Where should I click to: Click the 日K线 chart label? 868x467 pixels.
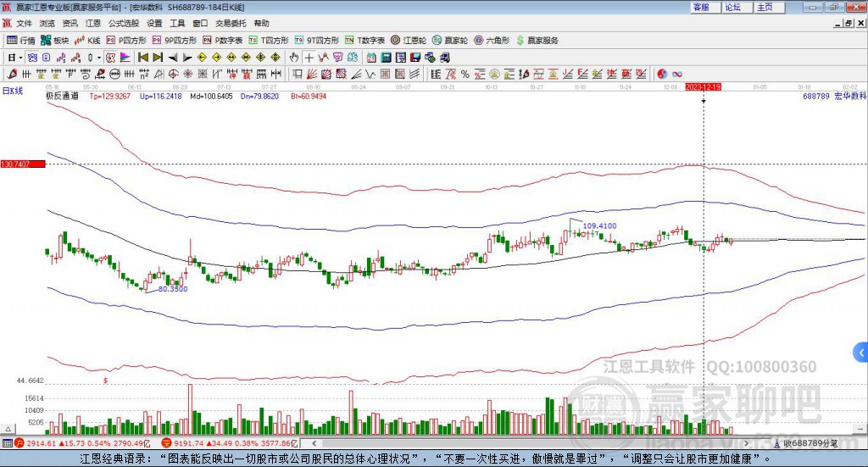coord(12,91)
